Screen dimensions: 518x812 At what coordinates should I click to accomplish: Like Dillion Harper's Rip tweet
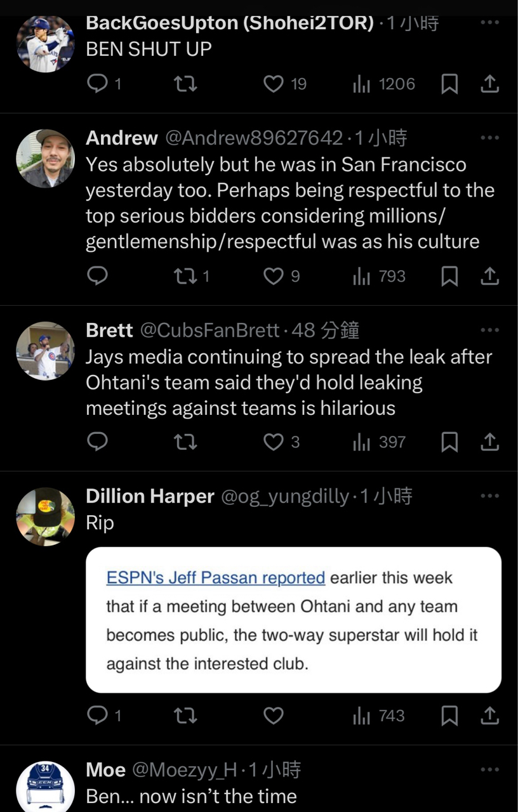click(274, 716)
